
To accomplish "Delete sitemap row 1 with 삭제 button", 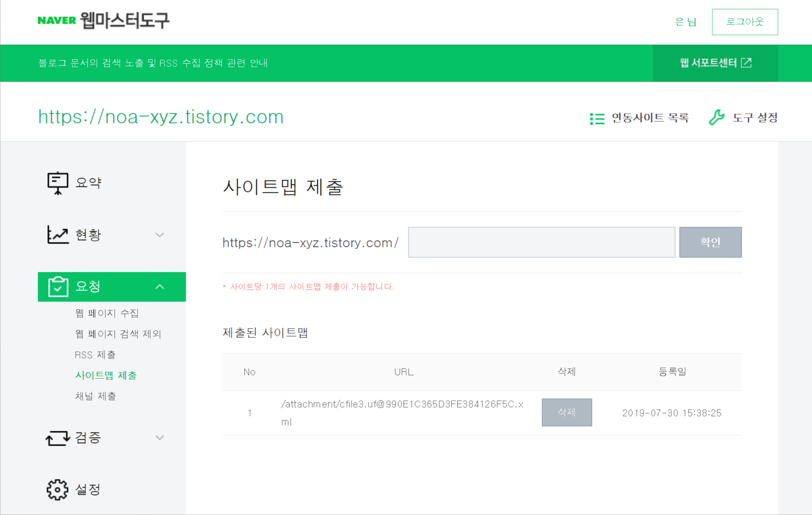I will tap(567, 412).
